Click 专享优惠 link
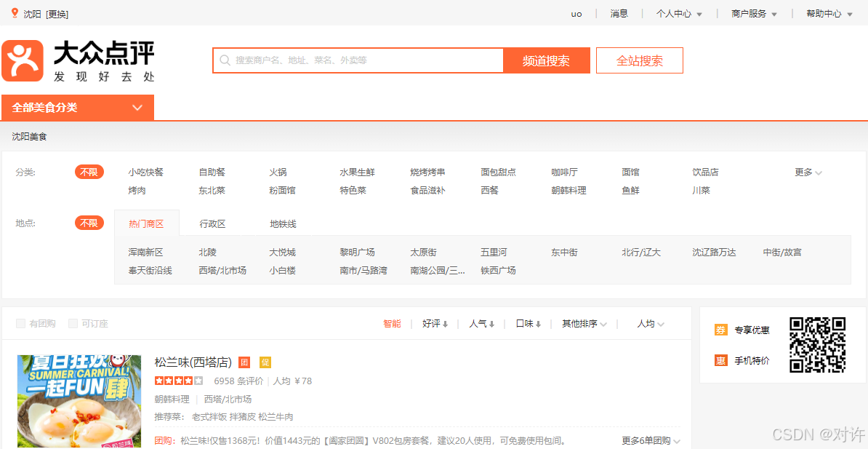Image resolution: width=868 pixels, height=449 pixels. (752, 330)
